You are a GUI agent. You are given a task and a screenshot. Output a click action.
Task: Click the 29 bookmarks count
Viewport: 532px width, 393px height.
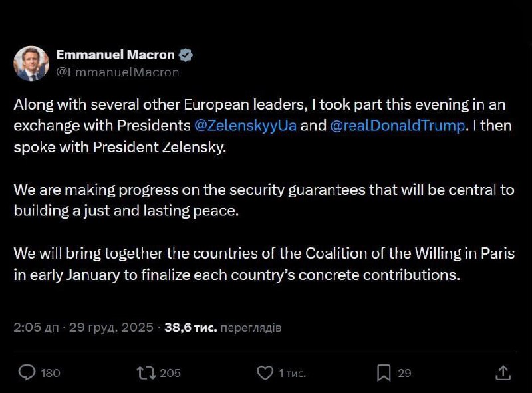coord(404,373)
